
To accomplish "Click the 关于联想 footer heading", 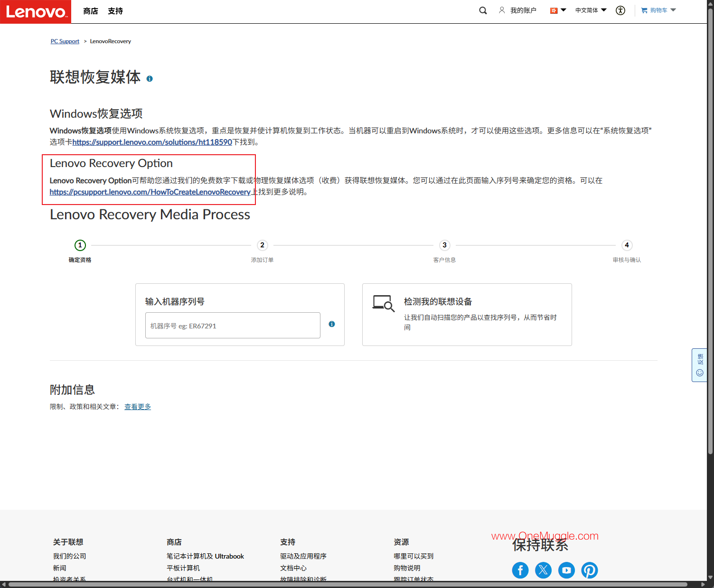I will click(x=68, y=542).
